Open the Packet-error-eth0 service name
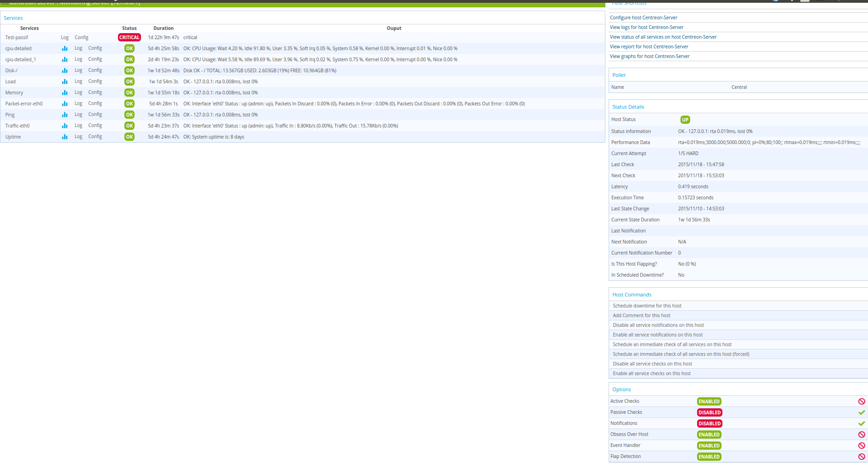The image size is (868, 464). pyautogui.click(x=24, y=104)
